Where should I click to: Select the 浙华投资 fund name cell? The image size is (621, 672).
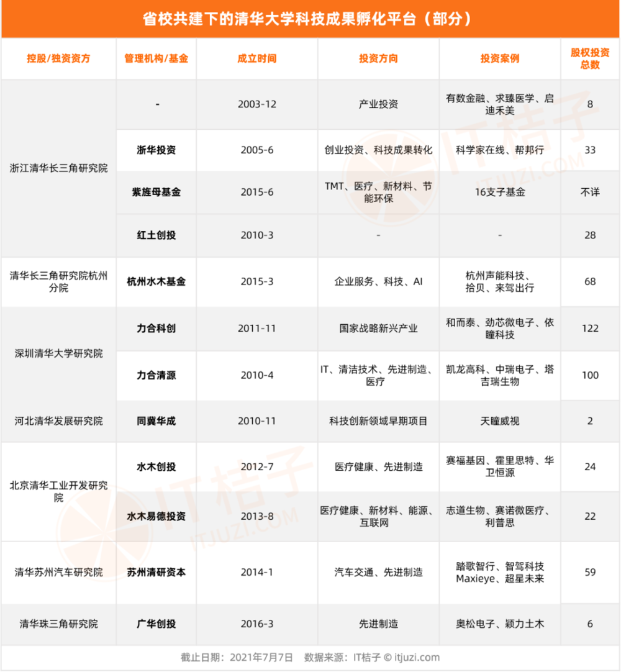point(156,150)
